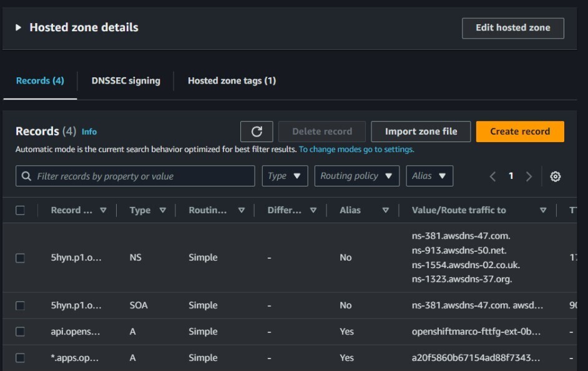Sort by Routing policy column arrow
588x371 pixels.
[242, 211]
